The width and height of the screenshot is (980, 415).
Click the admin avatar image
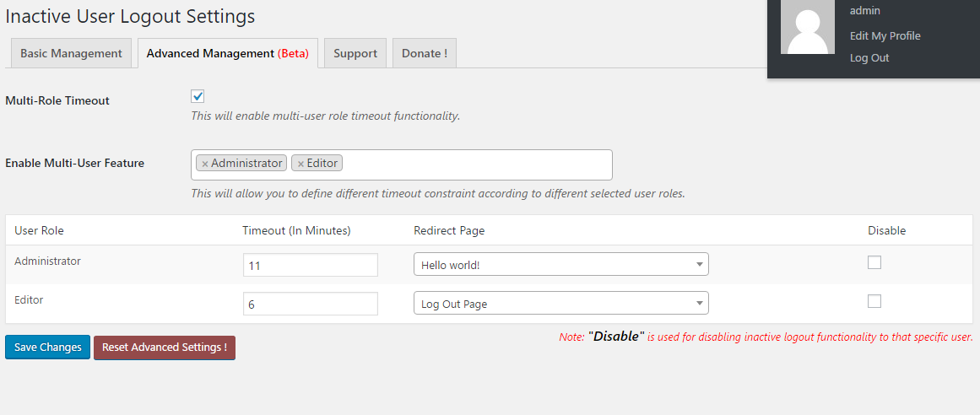tap(808, 27)
